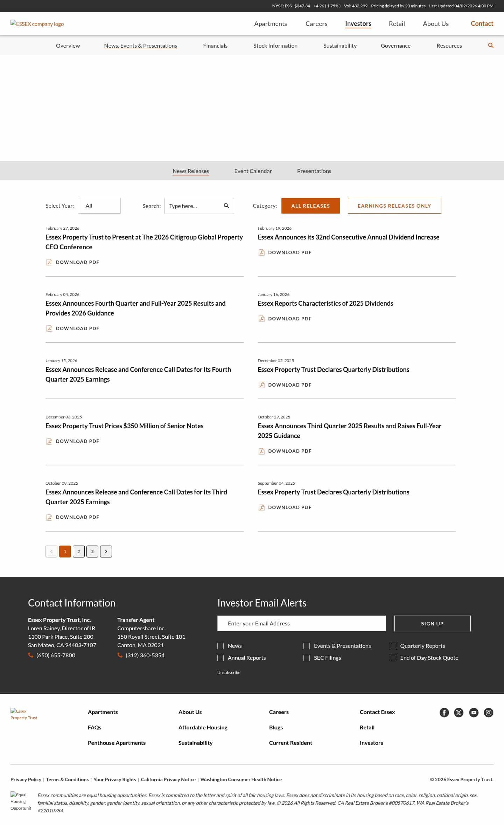Image resolution: width=504 pixels, height=825 pixels.
Task: Check the News email alert box
Action: [220, 646]
